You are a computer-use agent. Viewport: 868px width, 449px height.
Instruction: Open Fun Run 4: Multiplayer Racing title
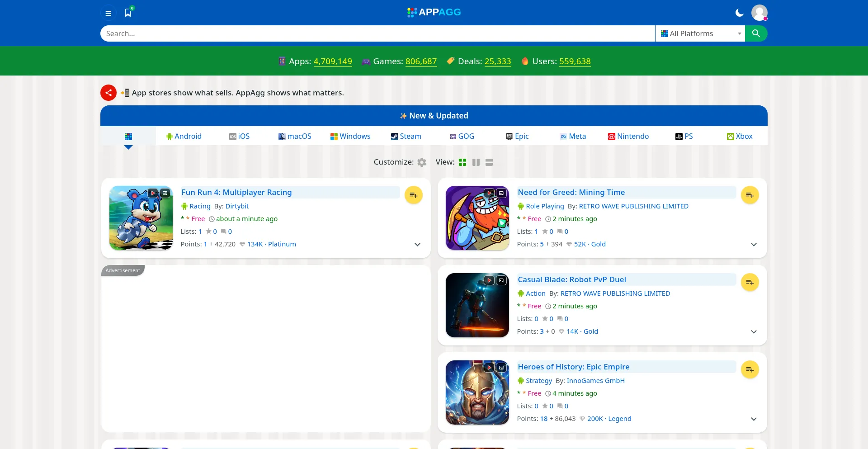pyautogui.click(x=236, y=192)
